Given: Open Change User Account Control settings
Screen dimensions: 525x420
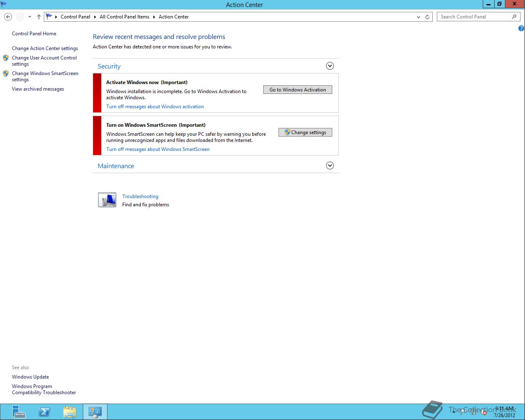Looking at the screenshot, I should pos(44,61).
